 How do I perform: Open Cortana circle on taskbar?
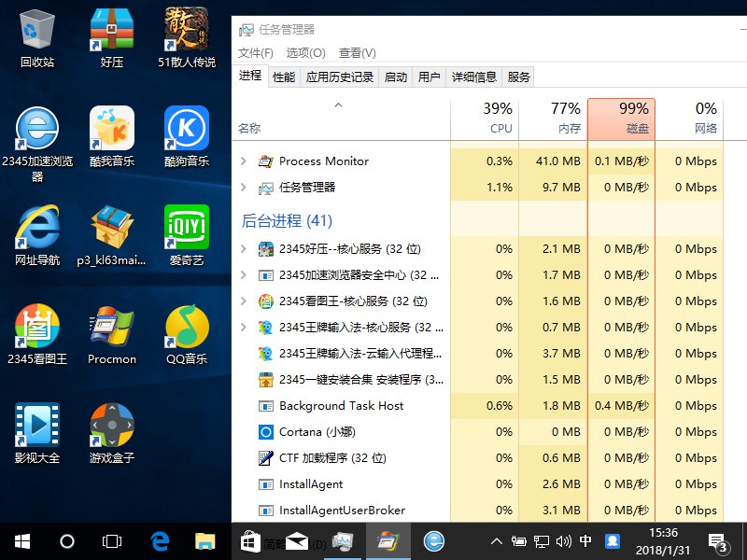[67, 541]
